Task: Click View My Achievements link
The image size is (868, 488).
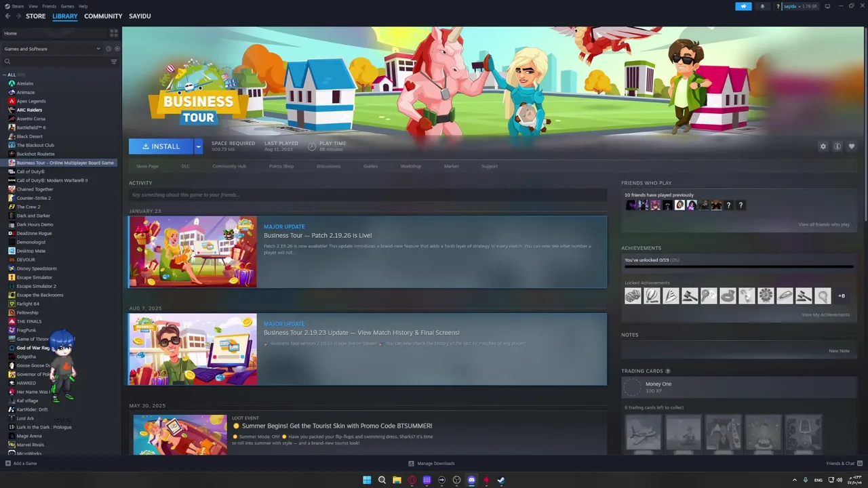Action: coord(825,314)
